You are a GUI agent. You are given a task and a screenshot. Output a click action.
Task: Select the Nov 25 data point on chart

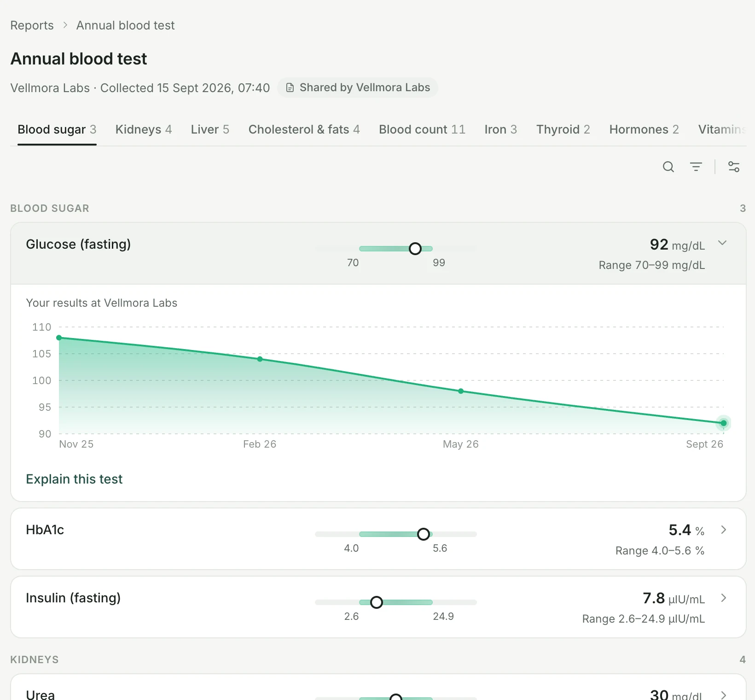click(59, 338)
